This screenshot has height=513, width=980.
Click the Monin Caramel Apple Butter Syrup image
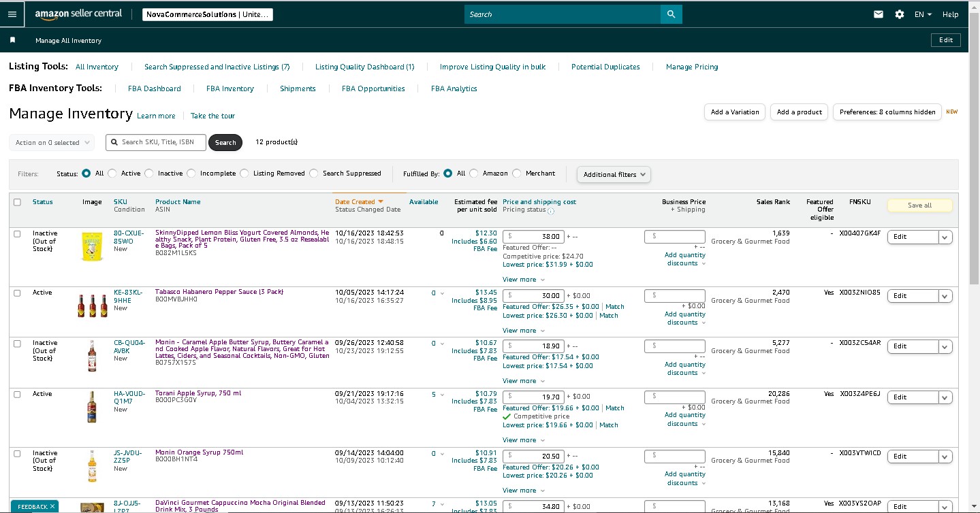pyautogui.click(x=92, y=356)
